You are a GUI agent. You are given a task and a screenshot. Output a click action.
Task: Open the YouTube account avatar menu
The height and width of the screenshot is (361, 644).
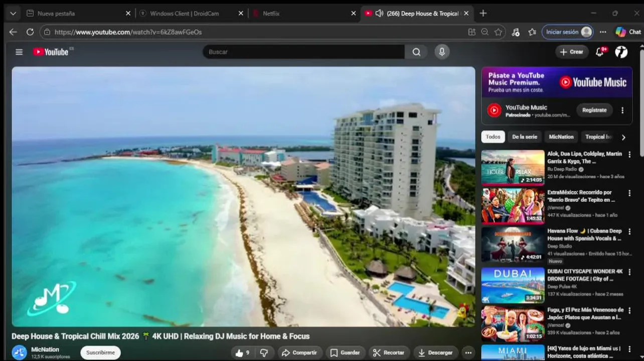pyautogui.click(x=621, y=52)
